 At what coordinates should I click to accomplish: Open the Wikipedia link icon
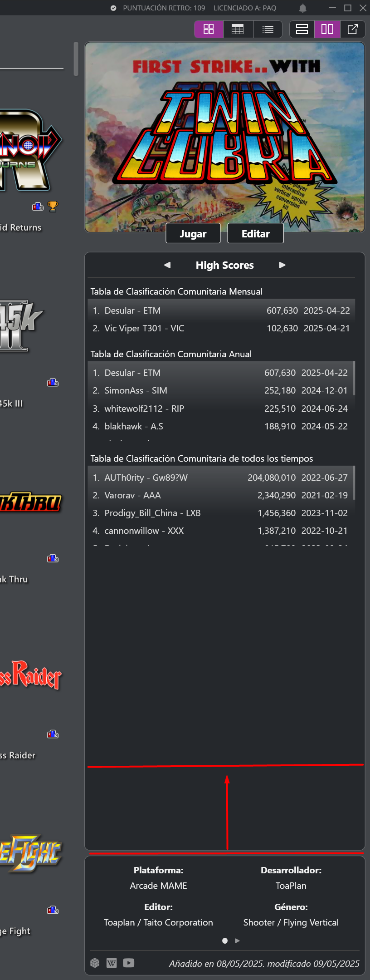click(x=112, y=963)
